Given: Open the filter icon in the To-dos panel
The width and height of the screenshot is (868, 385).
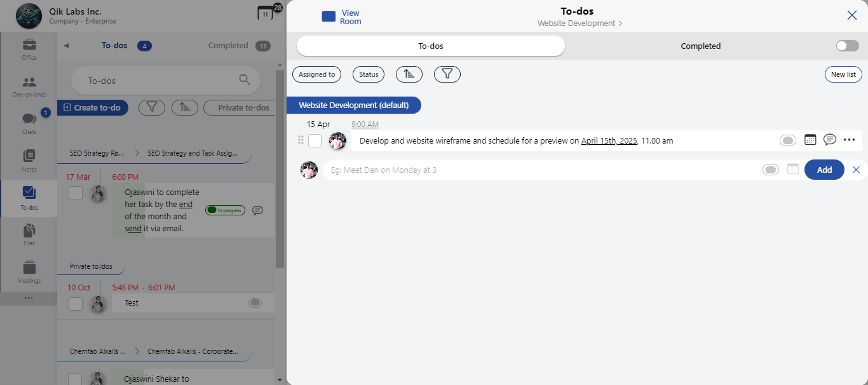Looking at the screenshot, I should pyautogui.click(x=151, y=107).
